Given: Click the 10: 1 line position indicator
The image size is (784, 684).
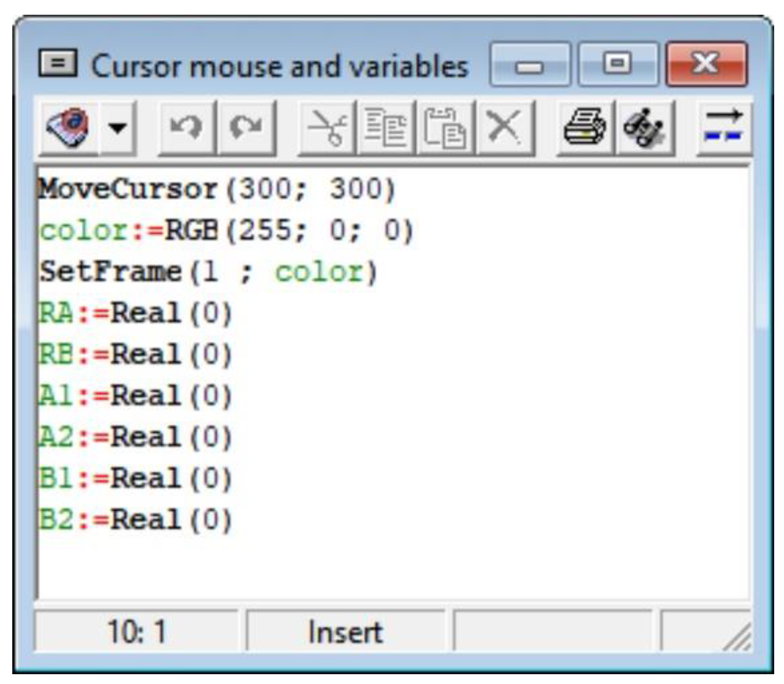Looking at the screenshot, I should tap(136, 631).
